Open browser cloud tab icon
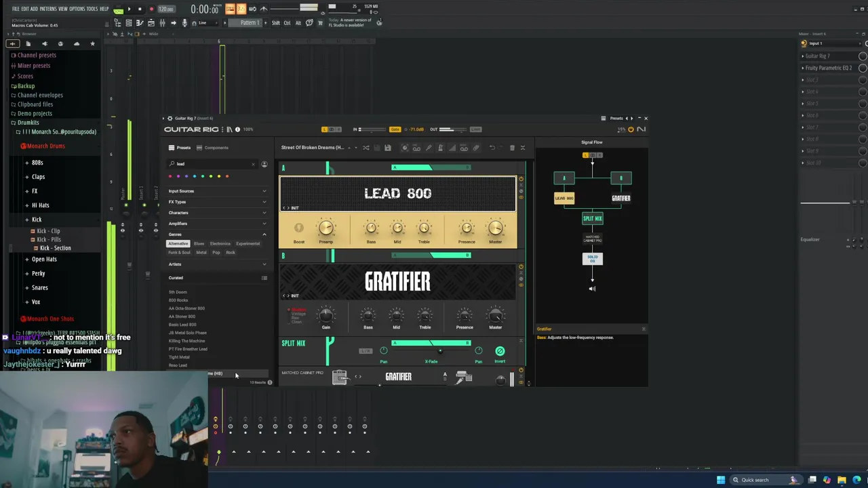 point(77,44)
